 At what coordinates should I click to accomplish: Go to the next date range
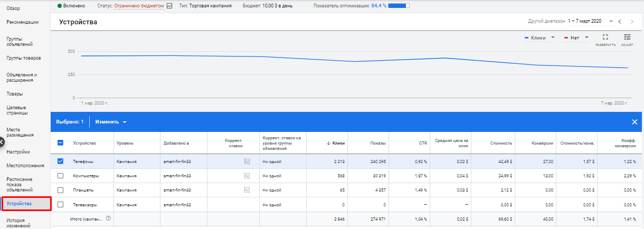(x=632, y=22)
